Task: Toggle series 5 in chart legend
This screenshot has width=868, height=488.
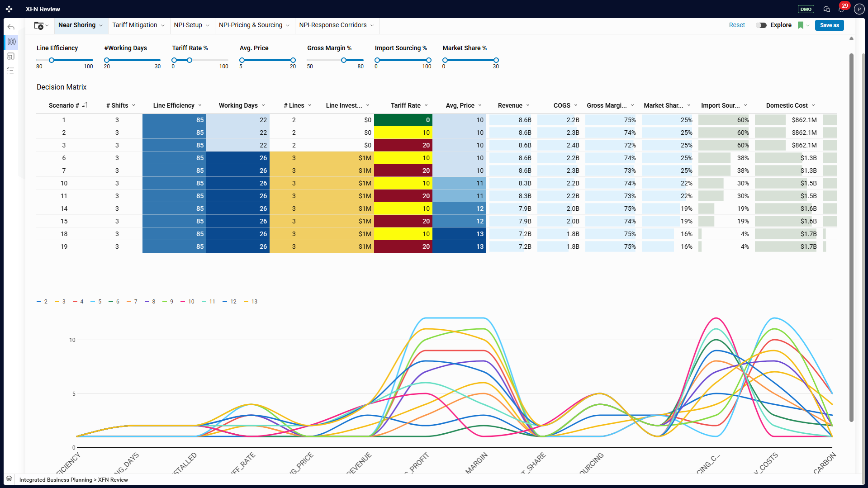Action: [96, 302]
